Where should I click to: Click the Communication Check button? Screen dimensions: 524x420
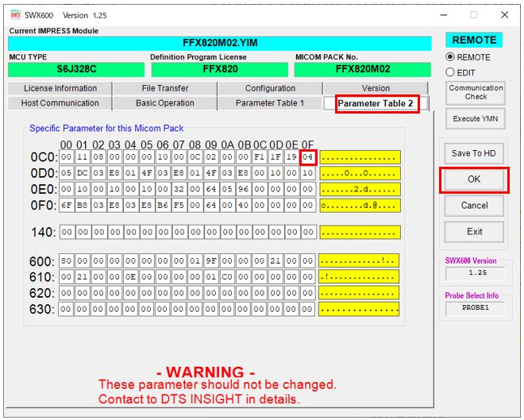click(476, 93)
